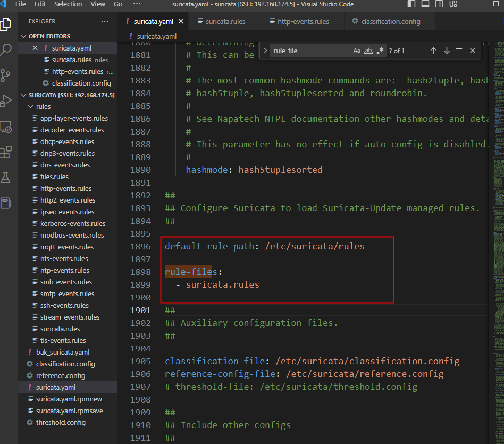Image resolution: width=504 pixels, height=444 pixels.
Task: Go to next match arrow in find
Action: coord(447,51)
